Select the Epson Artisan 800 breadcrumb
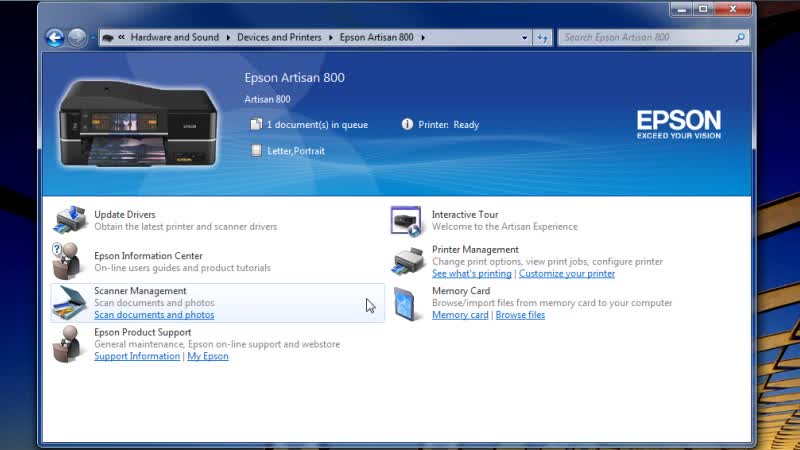 377,37
